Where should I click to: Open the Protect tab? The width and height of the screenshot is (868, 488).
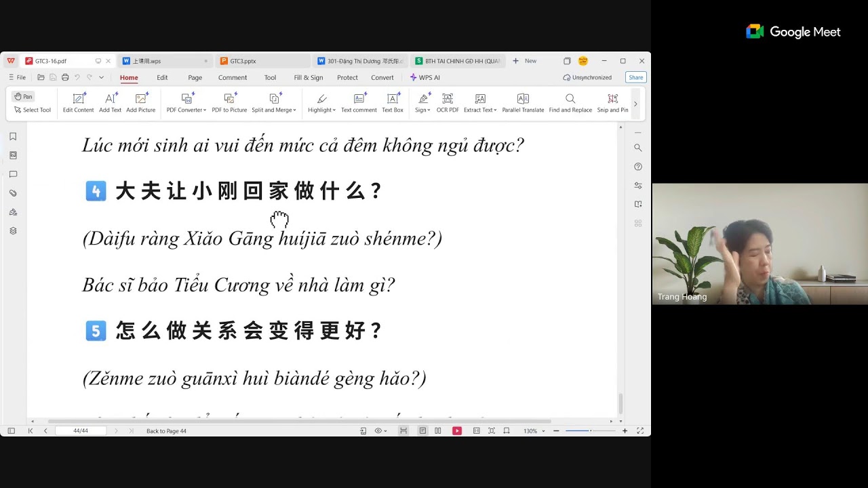click(347, 77)
